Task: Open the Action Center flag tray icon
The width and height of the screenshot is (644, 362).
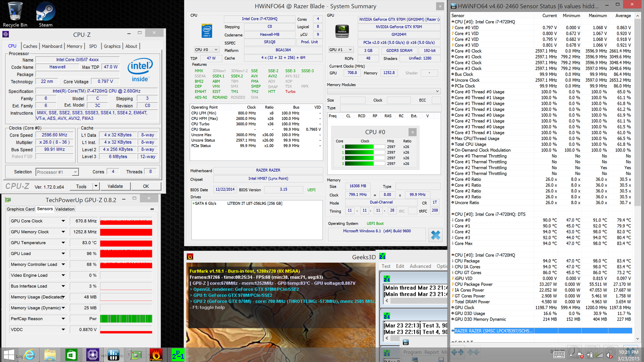Action: pyautogui.click(x=580, y=355)
